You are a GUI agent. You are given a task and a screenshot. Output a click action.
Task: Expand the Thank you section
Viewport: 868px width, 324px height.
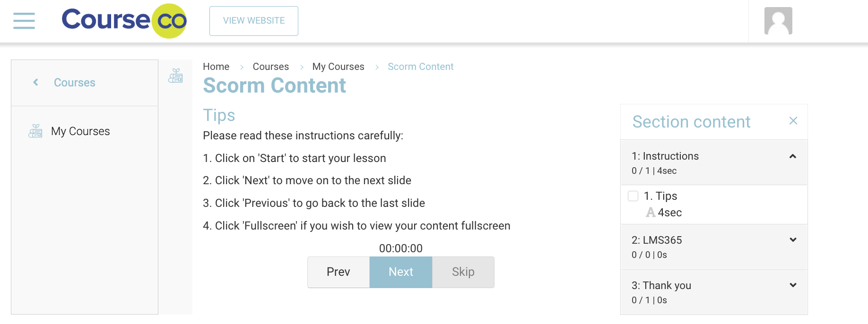[793, 285]
